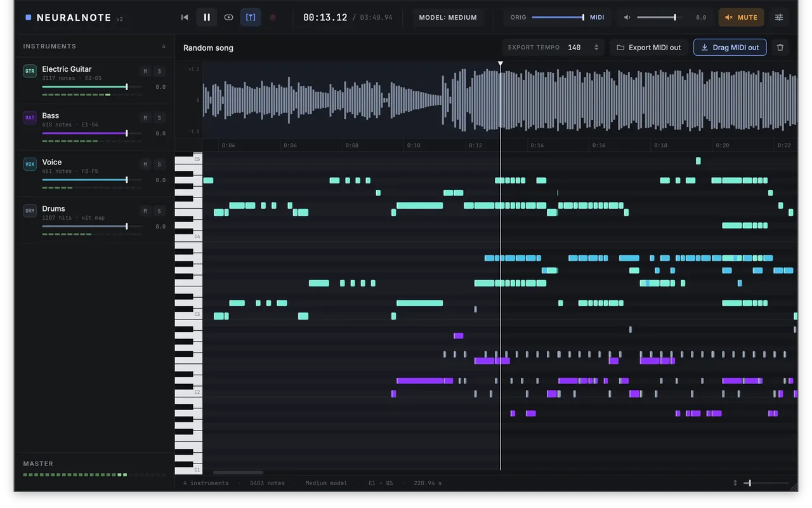Screen dimensions: 812x508
Task: Click the GTR Electric Guitar badge
Action: click(x=30, y=71)
